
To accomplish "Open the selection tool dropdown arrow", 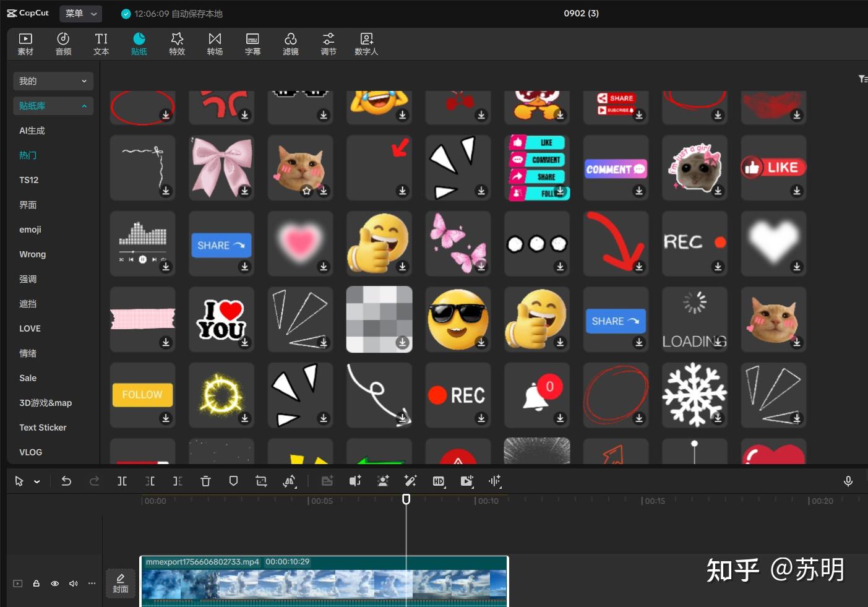I will click(x=37, y=481).
